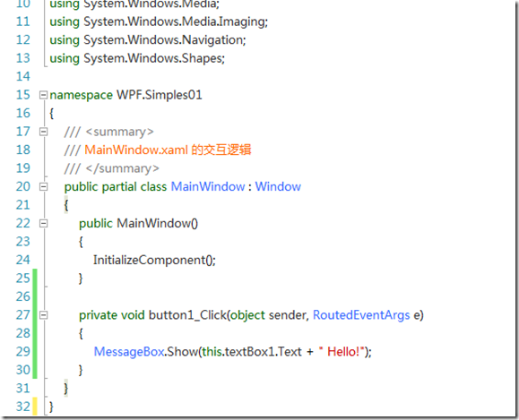The image size is (519, 420).
Task: Collapse the MainWindow class region
Action: coord(43,187)
